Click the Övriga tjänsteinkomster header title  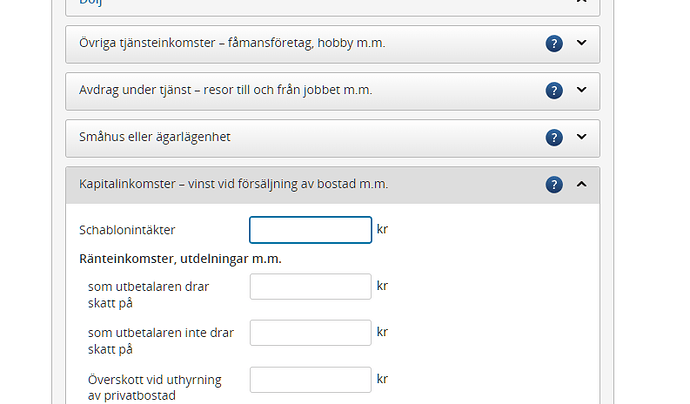coord(232,44)
